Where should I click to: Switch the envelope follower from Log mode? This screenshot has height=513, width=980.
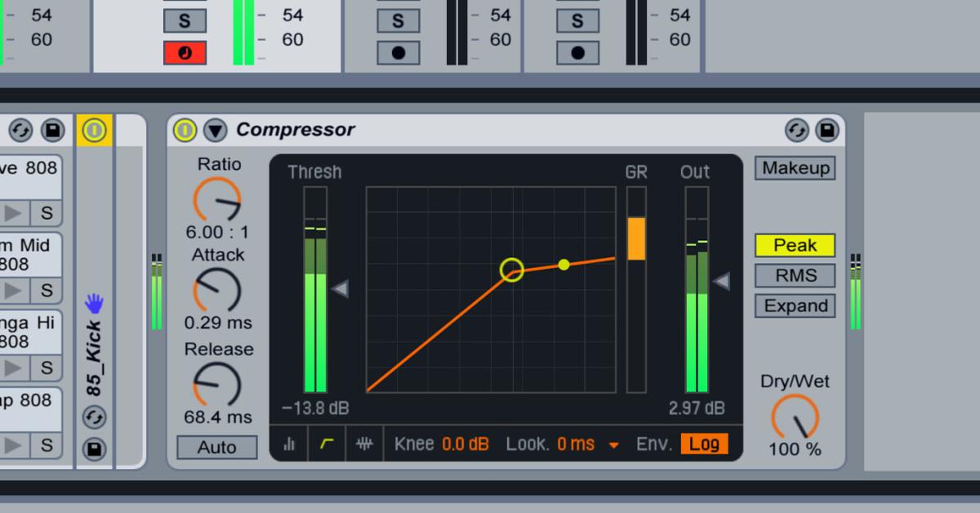pos(705,444)
